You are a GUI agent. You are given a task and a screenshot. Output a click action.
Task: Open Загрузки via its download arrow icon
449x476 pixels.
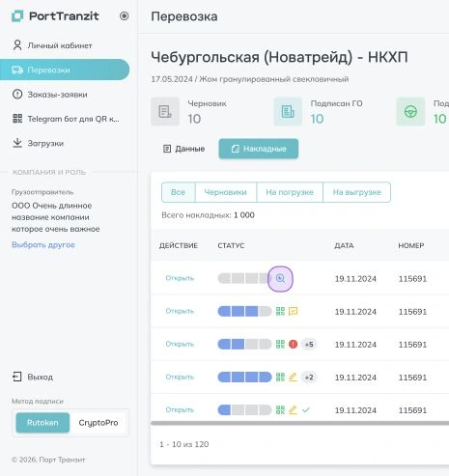tap(17, 143)
